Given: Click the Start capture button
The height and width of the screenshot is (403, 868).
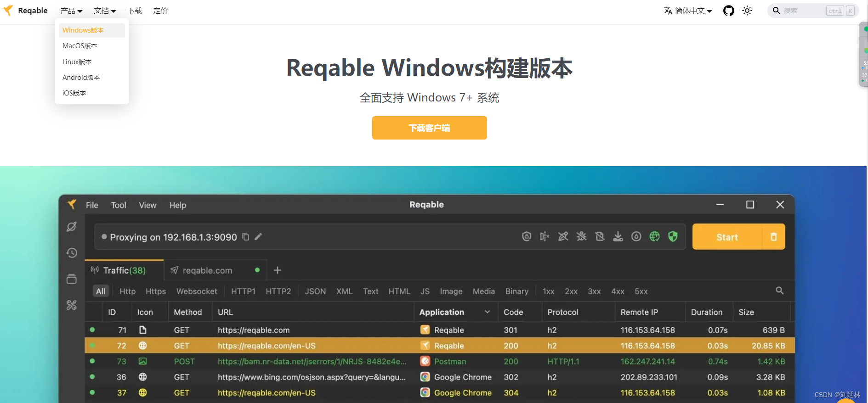Looking at the screenshot, I should [x=727, y=237].
